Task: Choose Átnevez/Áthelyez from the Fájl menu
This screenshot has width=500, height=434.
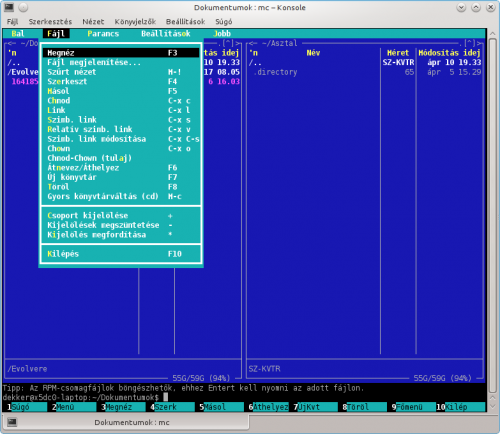Action: [121, 168]
